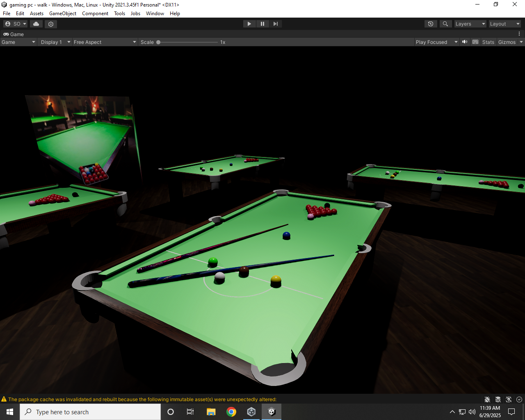Toggle the shortcuts keyboard icon in Game view
Image resolution: width=525 pixels, height=420 pixels.
475,42
